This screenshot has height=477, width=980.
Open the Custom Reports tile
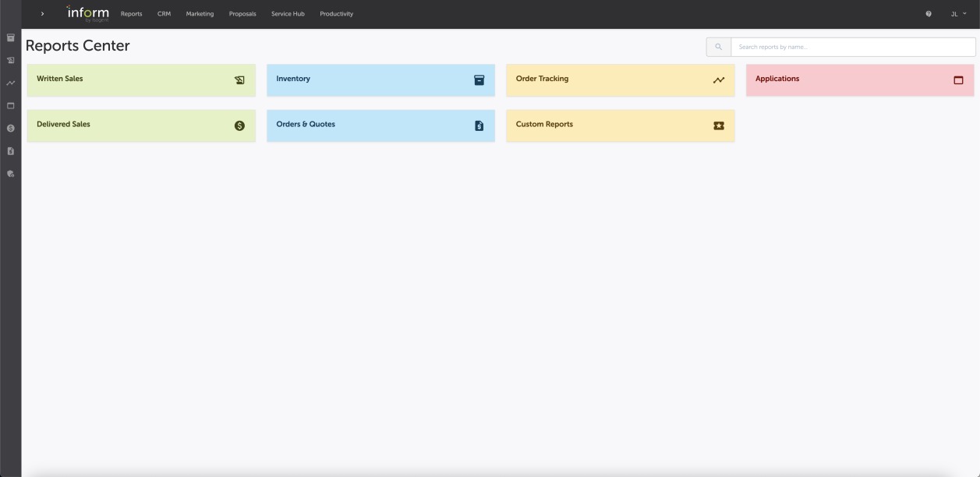coord(620,125)
